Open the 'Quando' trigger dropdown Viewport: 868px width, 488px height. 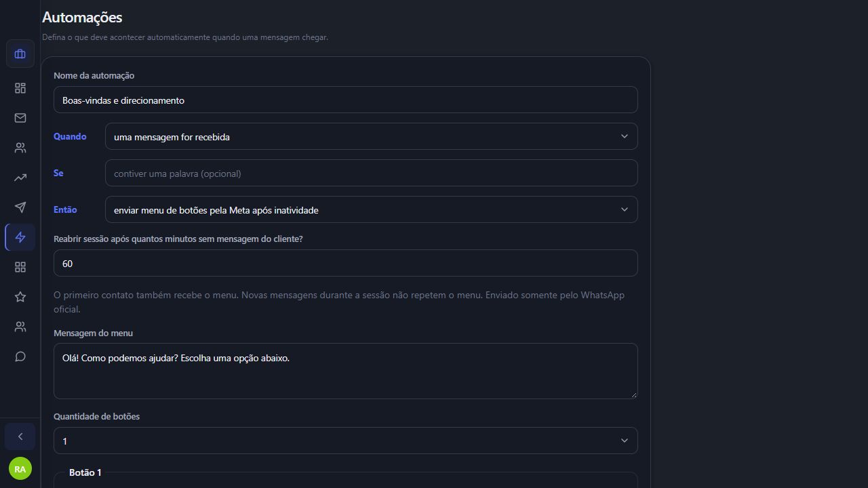point(372,136)
